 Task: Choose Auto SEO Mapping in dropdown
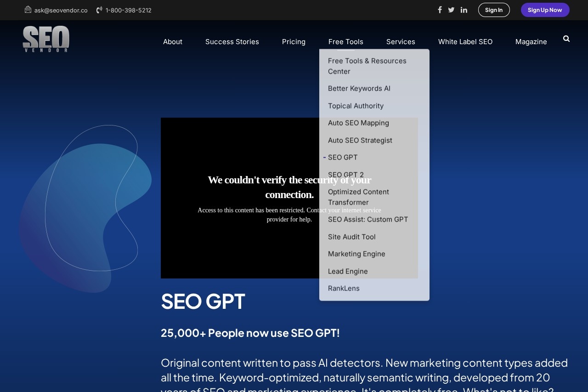point(358,123)
